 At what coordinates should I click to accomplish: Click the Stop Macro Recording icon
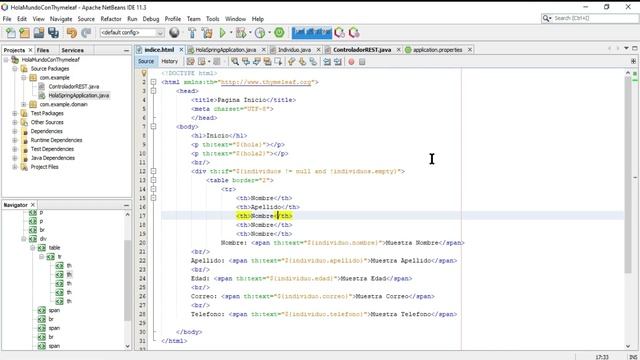coord(362,62)
